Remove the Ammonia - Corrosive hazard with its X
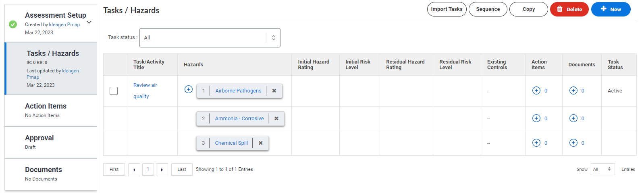 276,119
